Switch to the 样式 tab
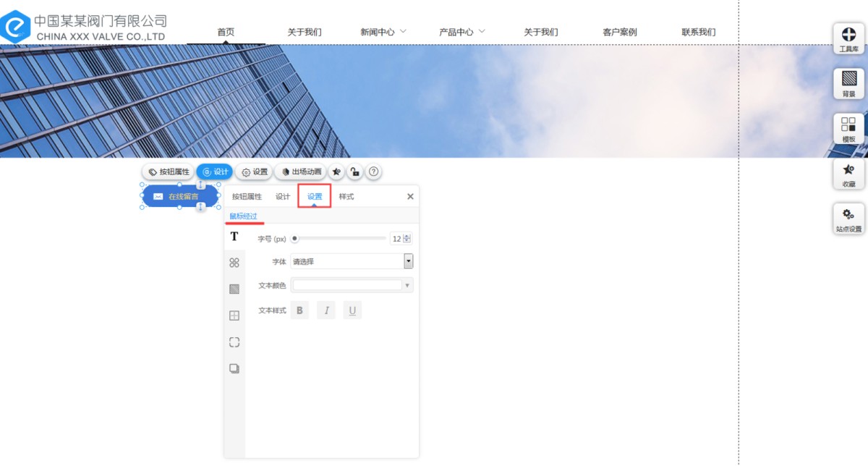This screenshot has width=868, height=466. pos(346,197)
